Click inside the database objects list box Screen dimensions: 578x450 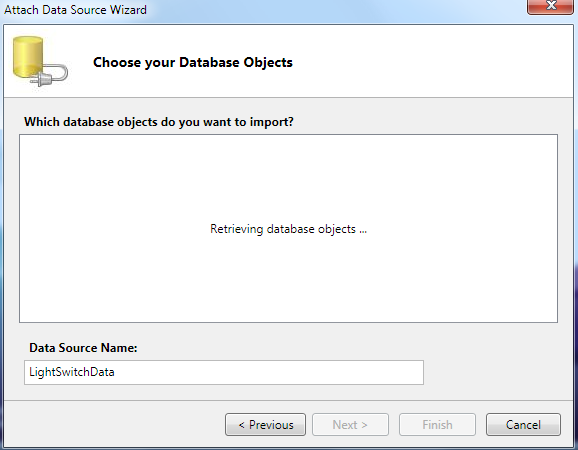click(288, 229)
